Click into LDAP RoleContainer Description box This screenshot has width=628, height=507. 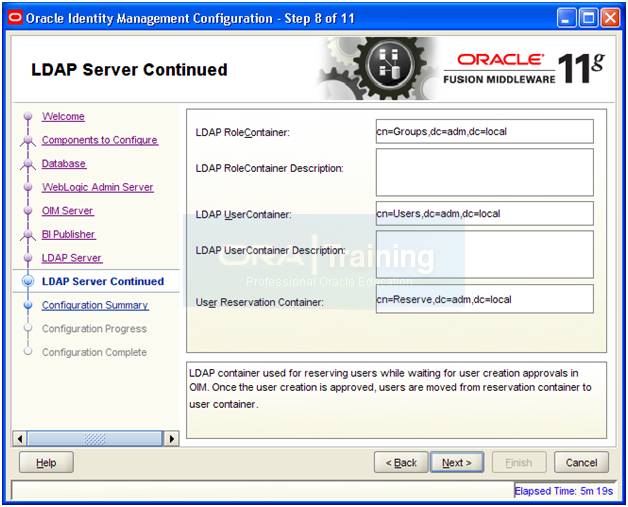tap(485, 172)
